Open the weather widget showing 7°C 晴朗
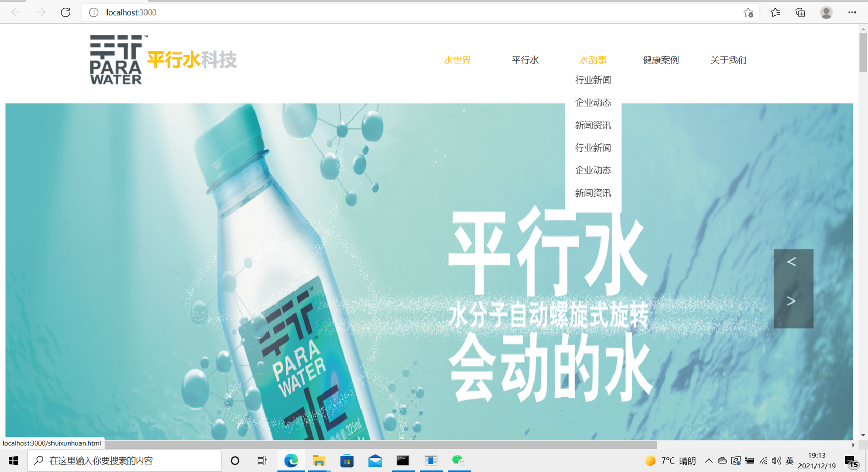The image size is (868, 472). (670, 461)
